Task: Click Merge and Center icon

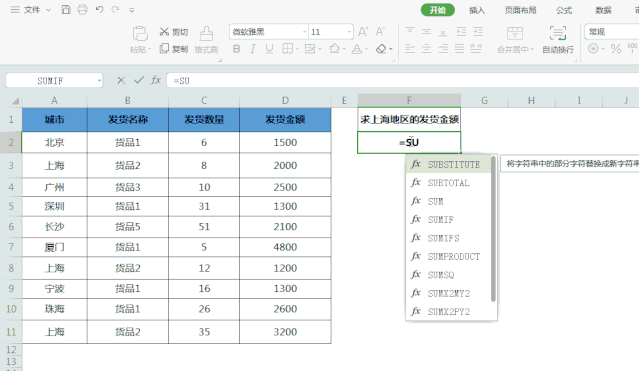Action: (x=515, y=33)
